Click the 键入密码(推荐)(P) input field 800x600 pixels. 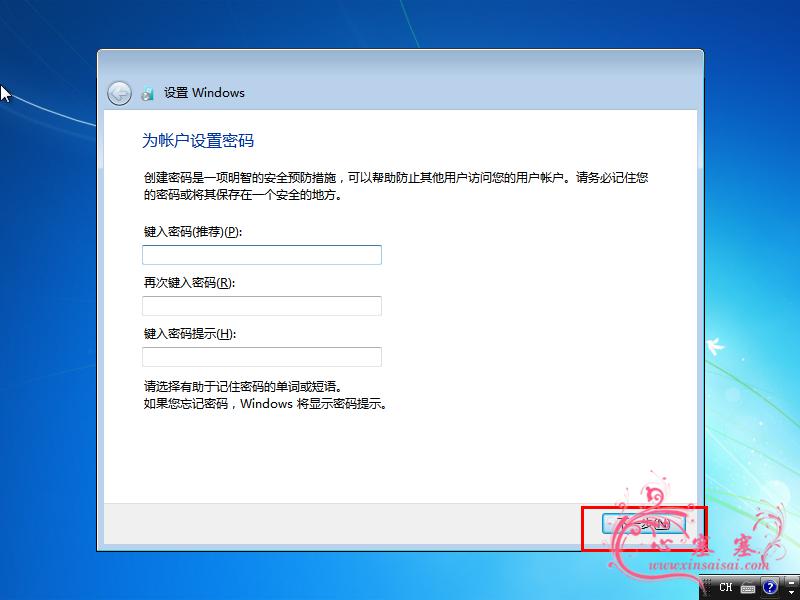[262, 255]
